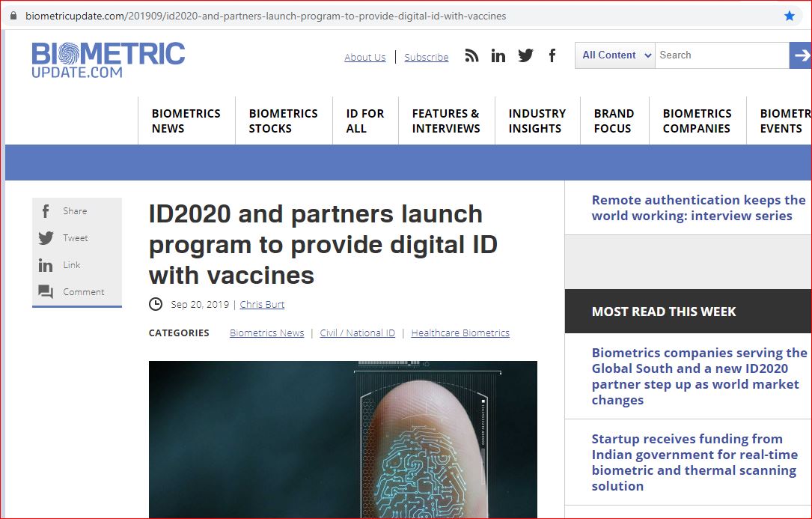Open Comment icon in share sidebar
This screenshot has width=812, height=519.
[x=46, y=292]
